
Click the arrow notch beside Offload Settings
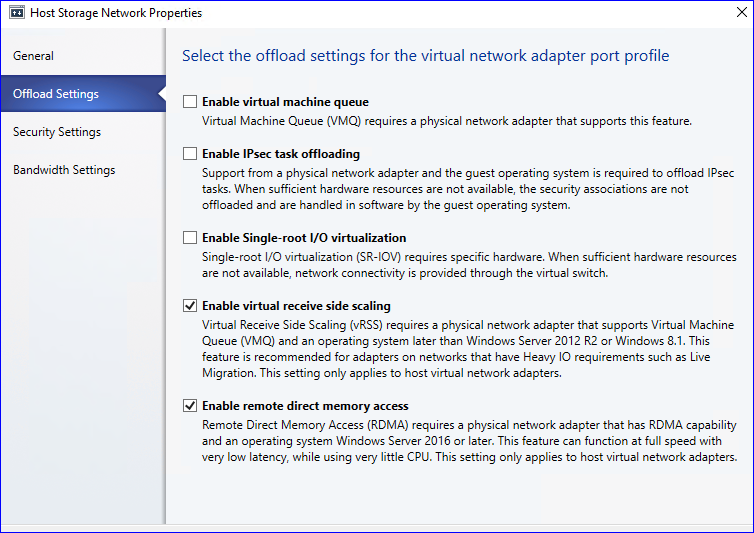pyautogui.click(x=161, y=94)
